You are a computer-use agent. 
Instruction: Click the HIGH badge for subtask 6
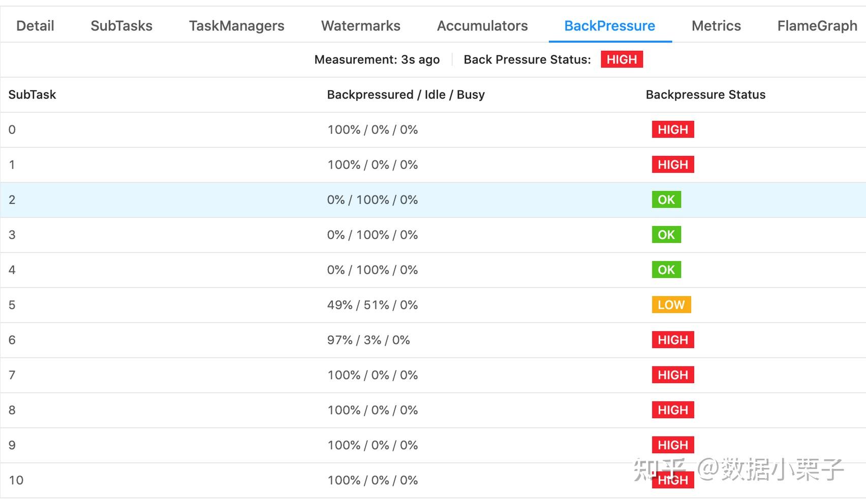(672, 340)
